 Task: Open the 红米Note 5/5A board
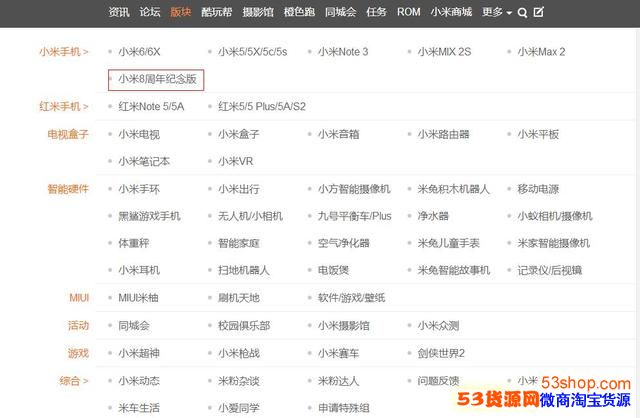pyautogui.click(x=151, y=107)
